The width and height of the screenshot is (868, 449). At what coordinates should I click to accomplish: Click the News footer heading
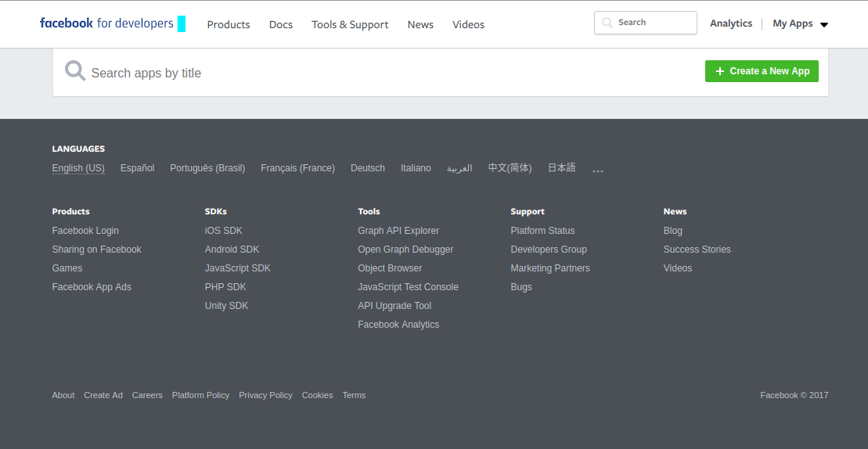(x=675, y=211)
